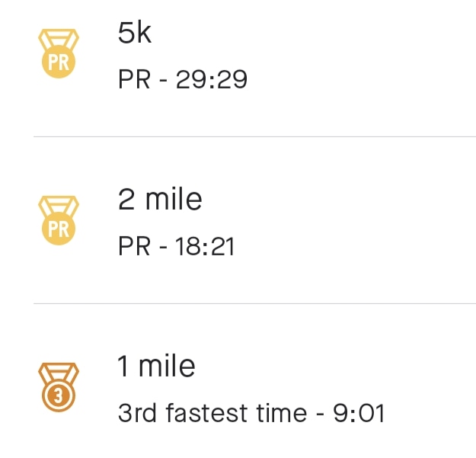
Task: Click the PR - 29:29 result text
Action: [183, 79]
